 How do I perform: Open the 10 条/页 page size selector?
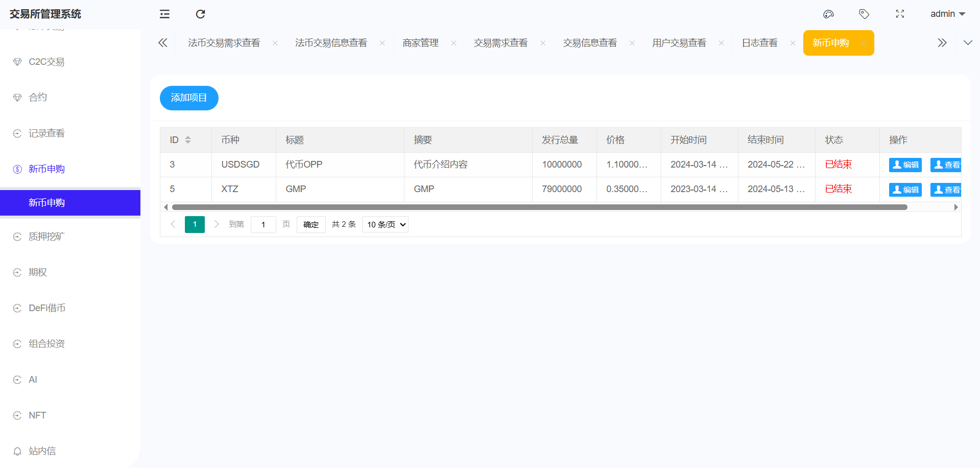(x=385, y=224)
